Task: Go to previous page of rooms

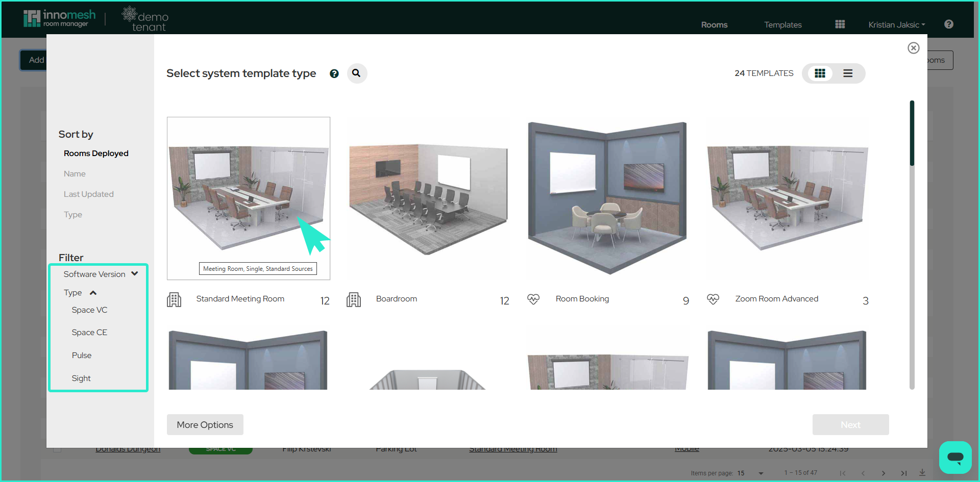Action: point(863,473)
